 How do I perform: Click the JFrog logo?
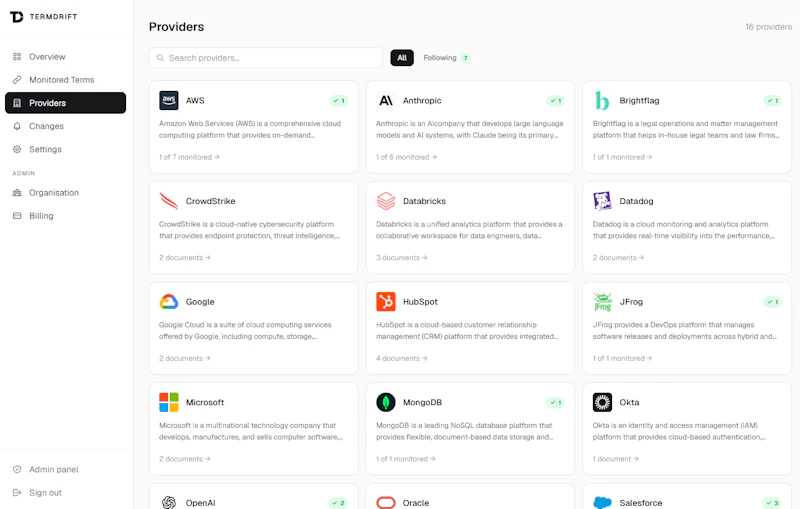pyautogui.click(x=602, y=301)
